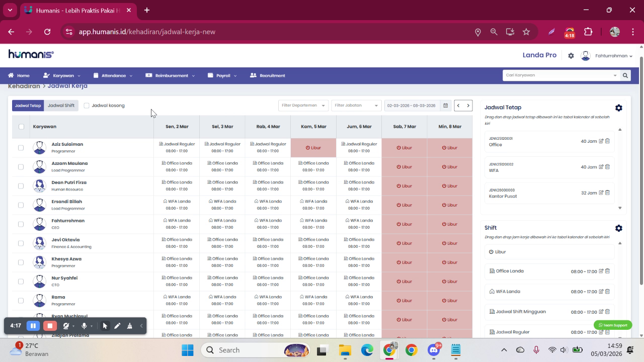
Task: Open Jadwal Tetap settings gear
Action: 618,108
